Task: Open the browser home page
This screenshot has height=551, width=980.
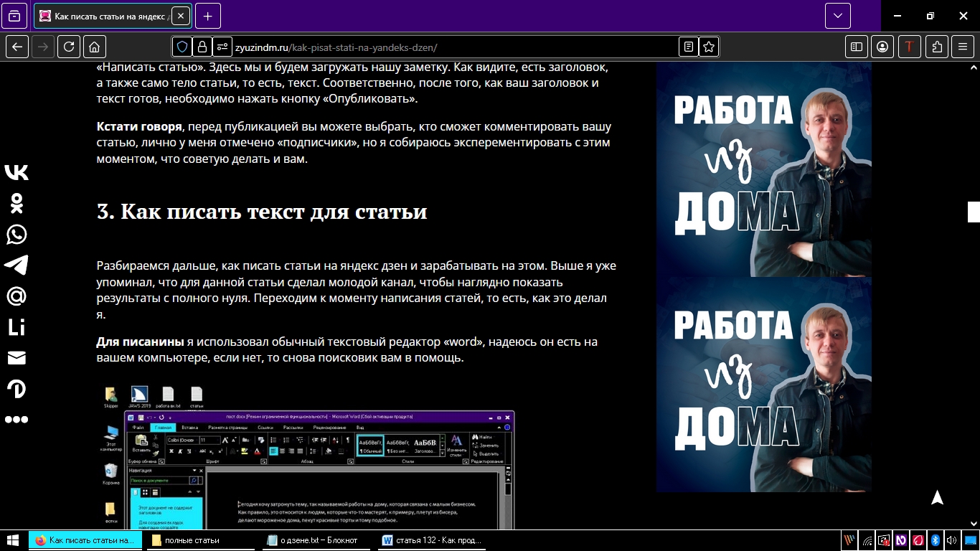Action: pyautogui.click(x=95, y=47)
